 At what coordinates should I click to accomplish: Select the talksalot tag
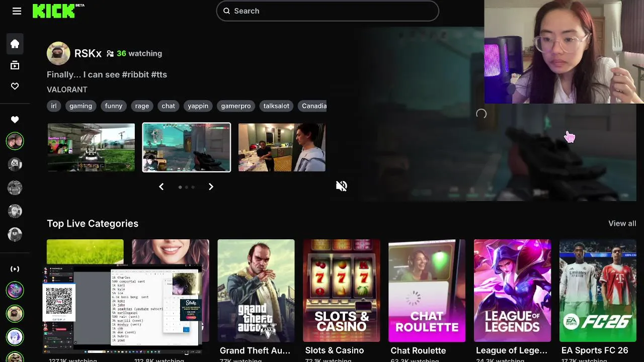276,106
